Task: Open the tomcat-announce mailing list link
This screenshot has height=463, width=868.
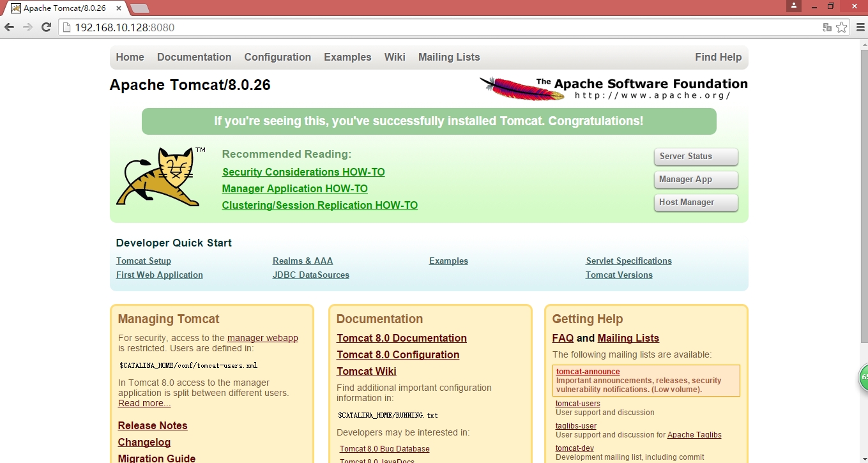Action: point(588,372)
